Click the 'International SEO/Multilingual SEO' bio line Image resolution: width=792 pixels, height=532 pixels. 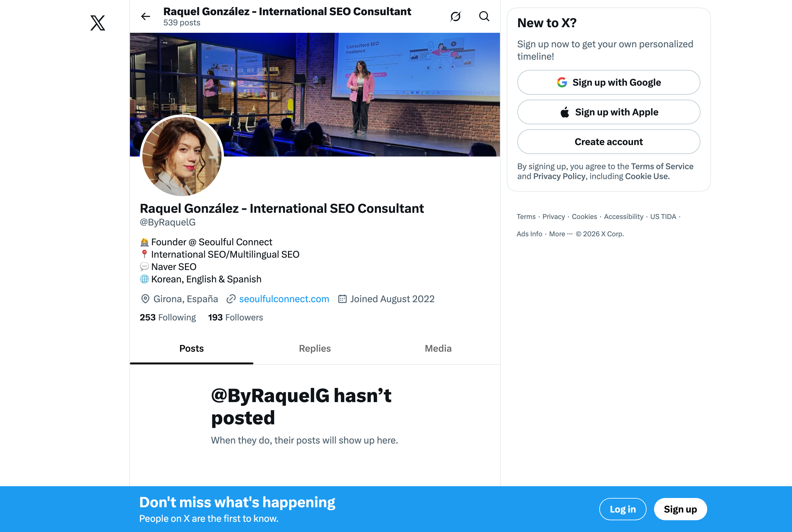pyautogui.click(x=225, y=254)
